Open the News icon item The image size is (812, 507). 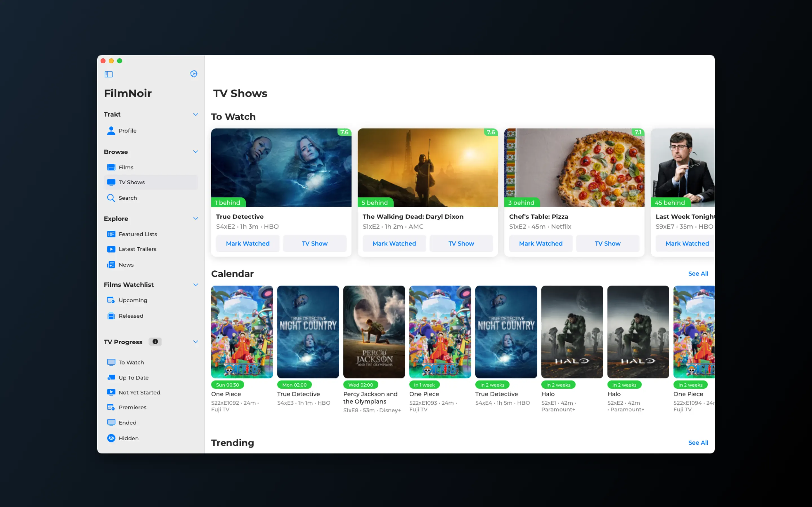[x=111, y=264]
